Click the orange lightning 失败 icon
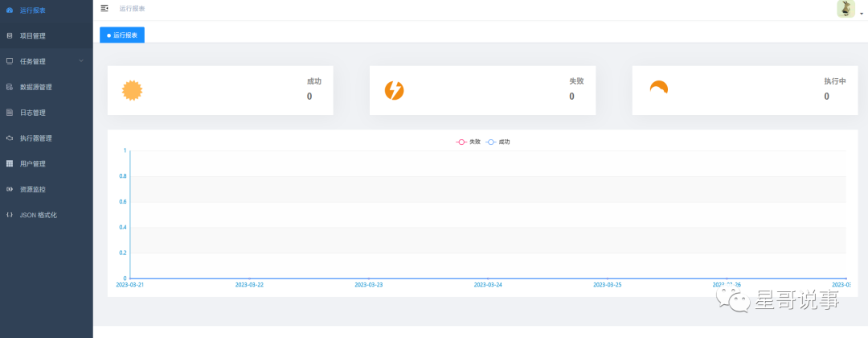This screenshot has height=338, width=868. pyautogui.click(x=395, y=90)
